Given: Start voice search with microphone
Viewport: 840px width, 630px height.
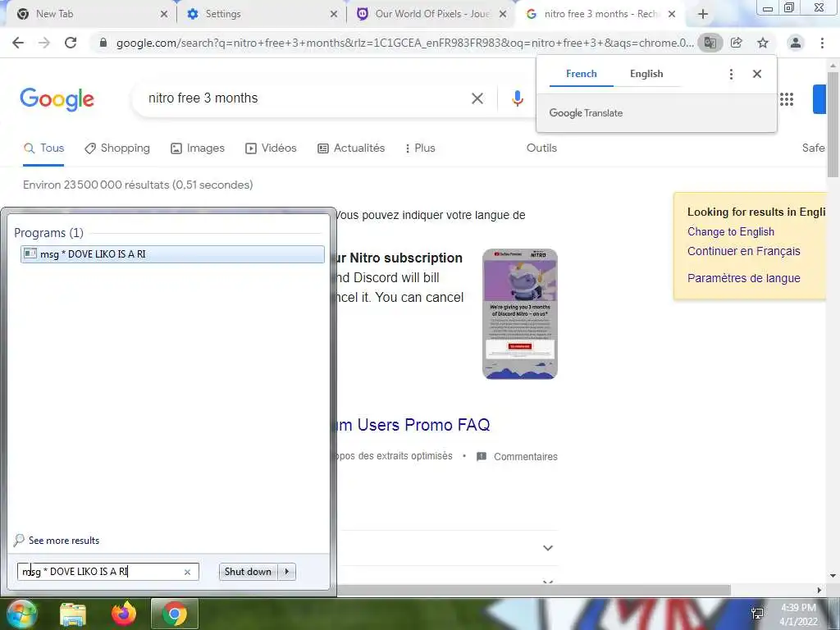Looking at the screenshot, I should pyautogui.click(x=517, y=98).
